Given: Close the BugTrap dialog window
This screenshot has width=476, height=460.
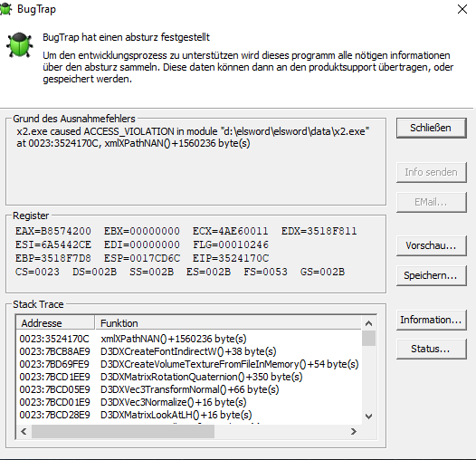Looking at the screenshot, I should (x=462, y=9).
